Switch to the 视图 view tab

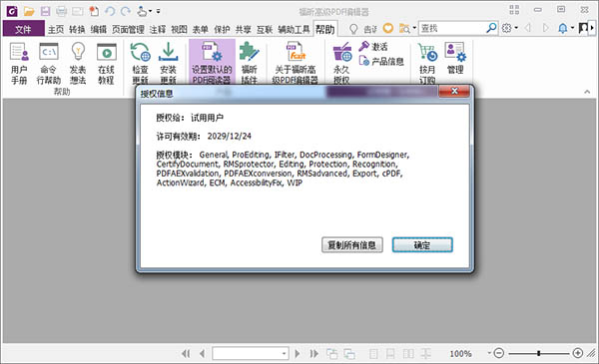(179, 29)
